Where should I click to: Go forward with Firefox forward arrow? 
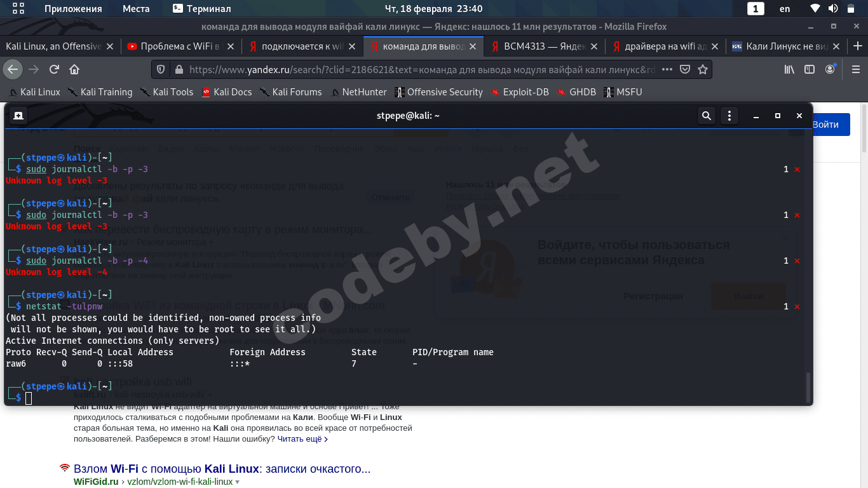34,69
